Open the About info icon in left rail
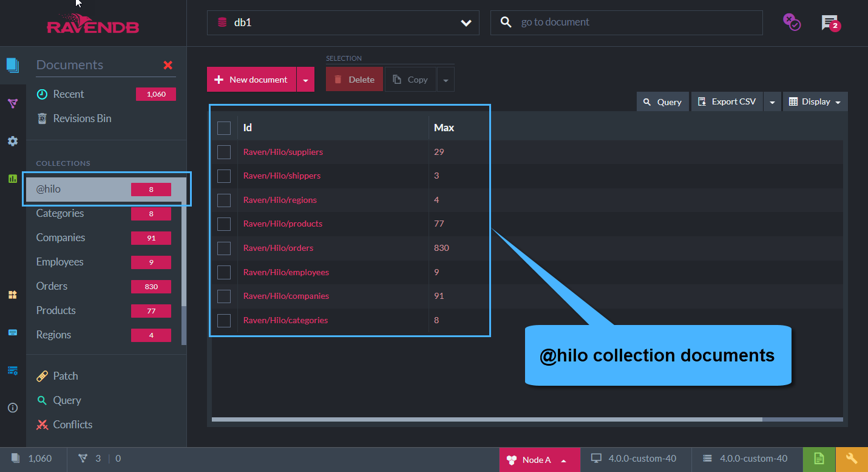The image size is (868, 472). pyautogui.click(x=13, y=408)
